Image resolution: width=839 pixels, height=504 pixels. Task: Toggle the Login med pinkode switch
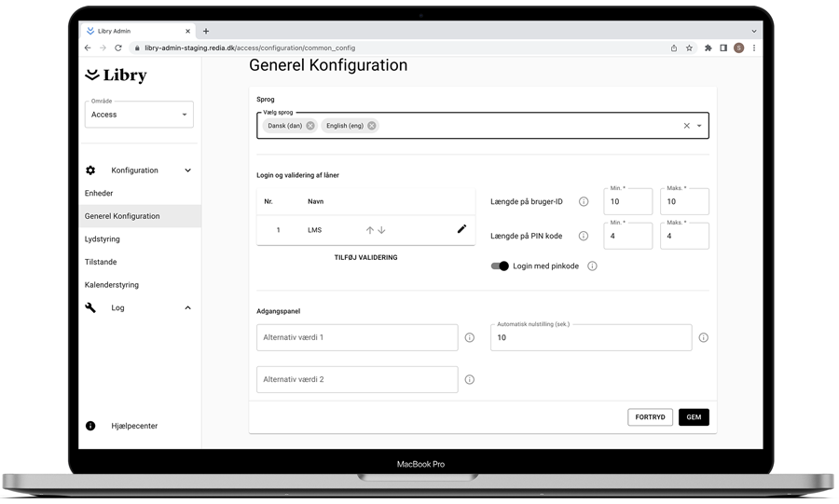coord(501,266)
